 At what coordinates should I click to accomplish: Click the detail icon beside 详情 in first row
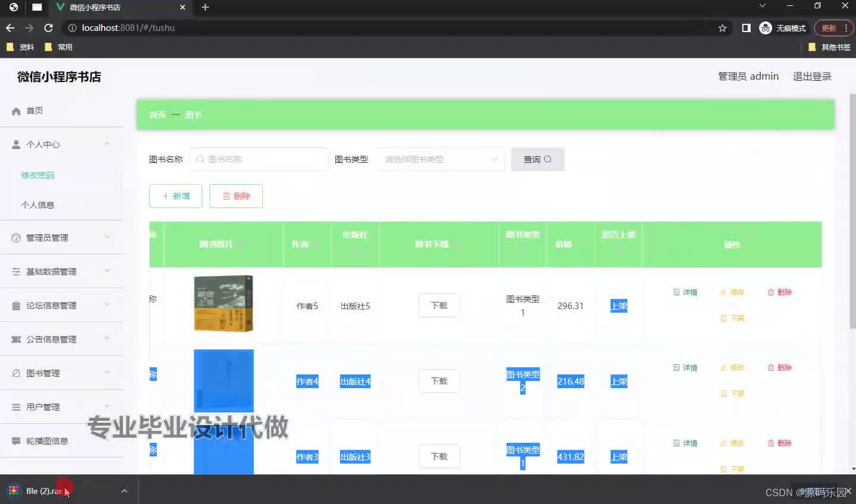(676, 292)
